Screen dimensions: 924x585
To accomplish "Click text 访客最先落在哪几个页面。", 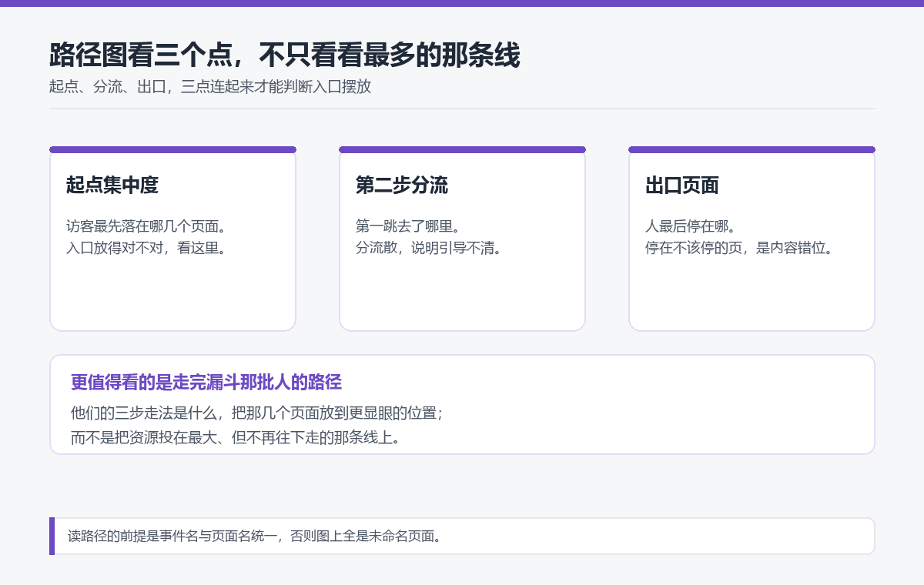I will coord(146,226).
